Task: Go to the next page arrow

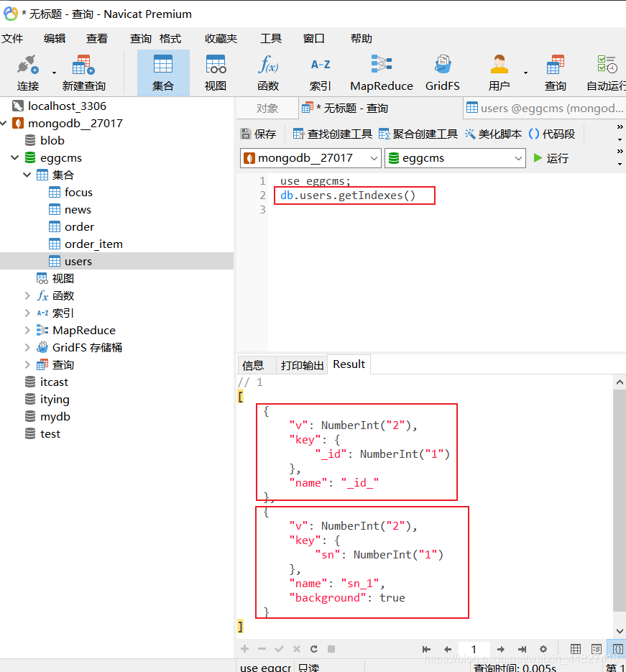Action: 500,649
